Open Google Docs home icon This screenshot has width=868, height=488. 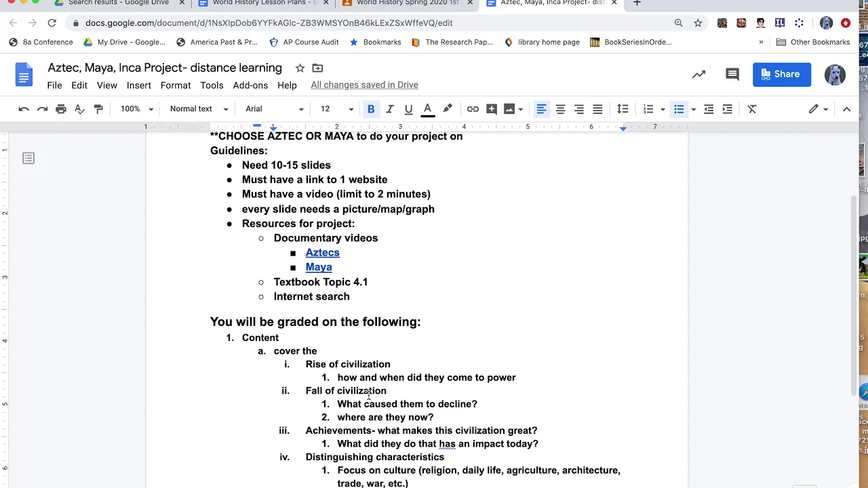[x=24, y=75]
